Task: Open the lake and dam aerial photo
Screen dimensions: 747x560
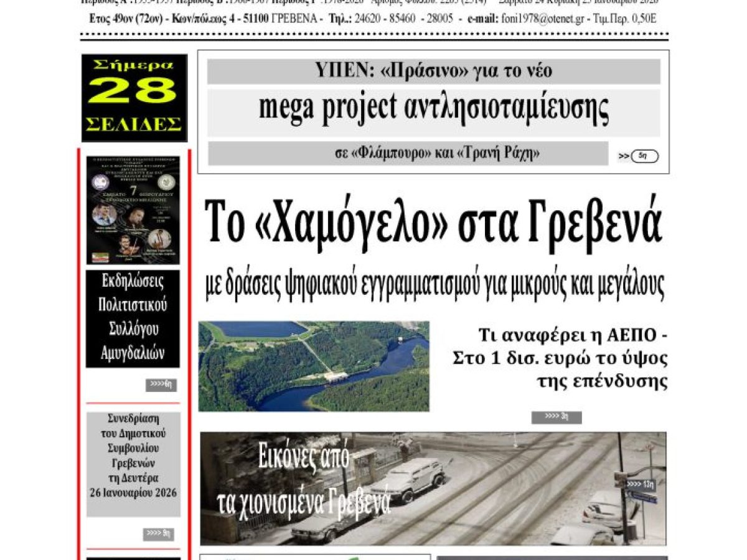Action: tap(314, 365)
